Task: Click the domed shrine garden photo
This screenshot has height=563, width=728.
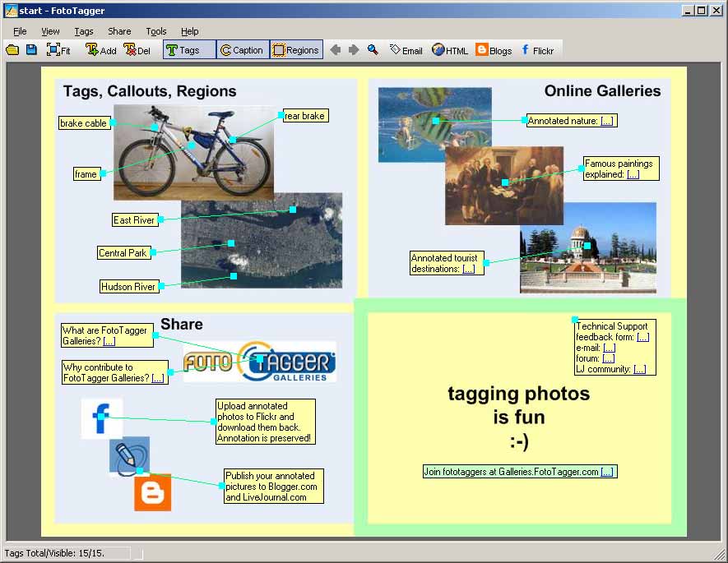Action: 588,247
